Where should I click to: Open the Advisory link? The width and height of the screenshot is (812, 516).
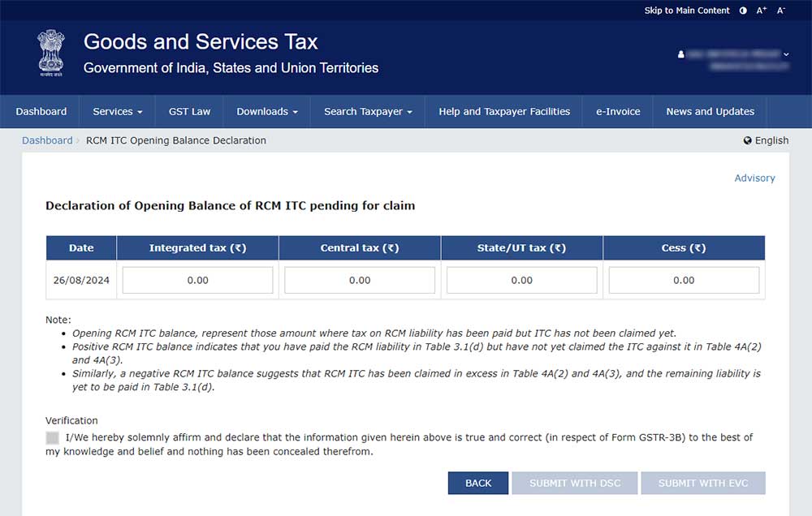tap(754, 178)
